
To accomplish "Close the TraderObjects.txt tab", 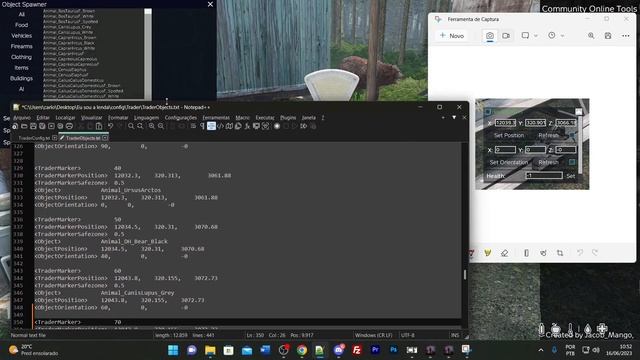I will point(105,138).
